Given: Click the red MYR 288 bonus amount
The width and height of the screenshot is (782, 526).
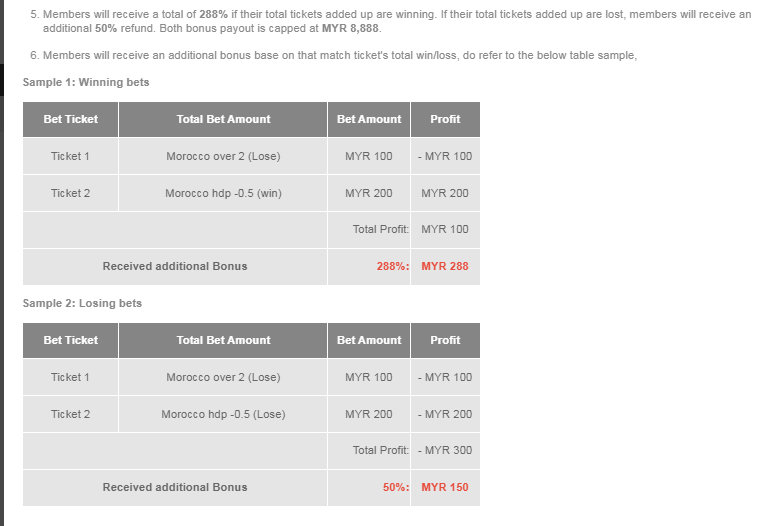Looking at the screenshot, I should 445,266.
